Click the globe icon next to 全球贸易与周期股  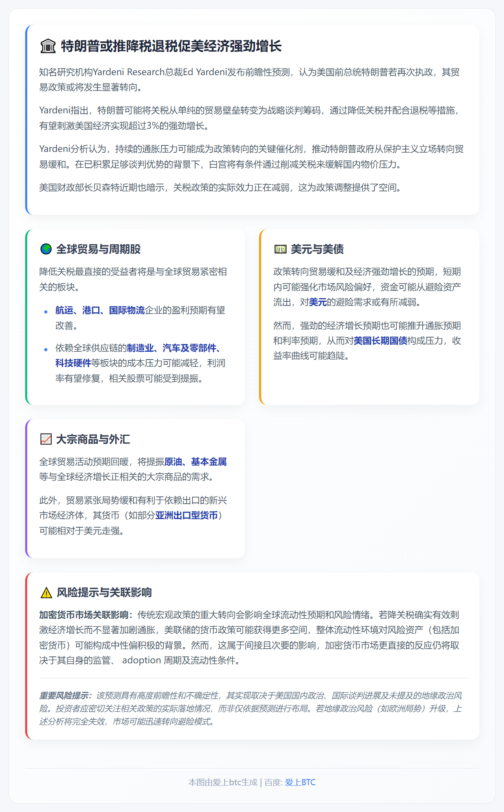[46, 249]
